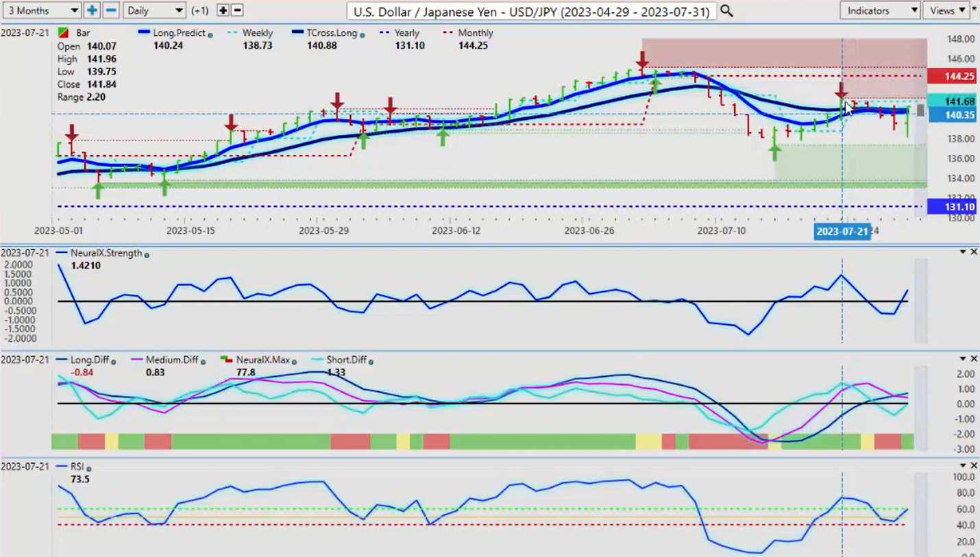Select the Medium.Diff legend label
Screen dimensions: 980x557
point(172,360)
